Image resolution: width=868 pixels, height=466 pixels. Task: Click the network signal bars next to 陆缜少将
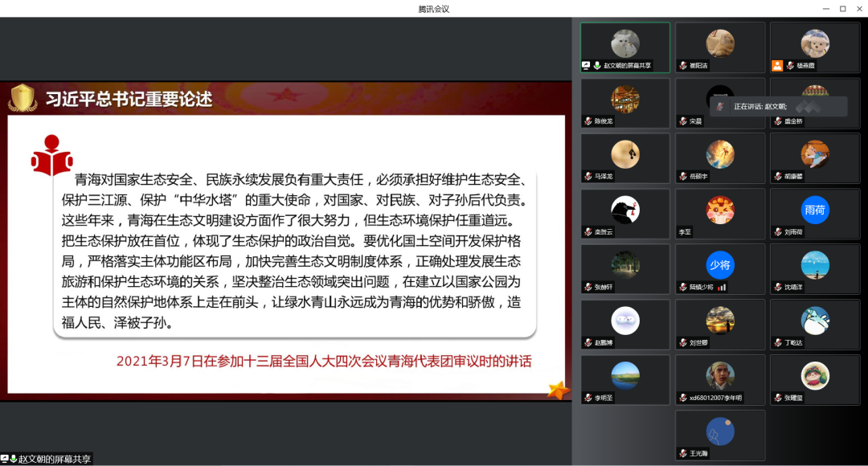(722, 287)
